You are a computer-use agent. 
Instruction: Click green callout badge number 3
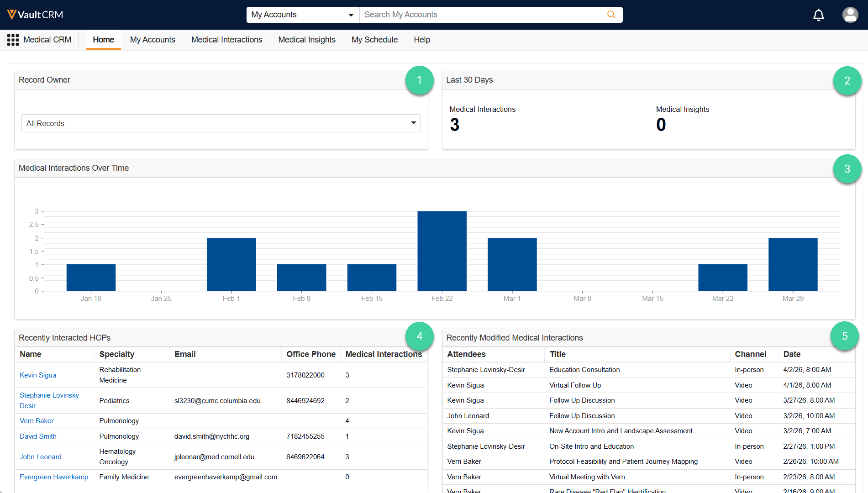pos(847,169)
